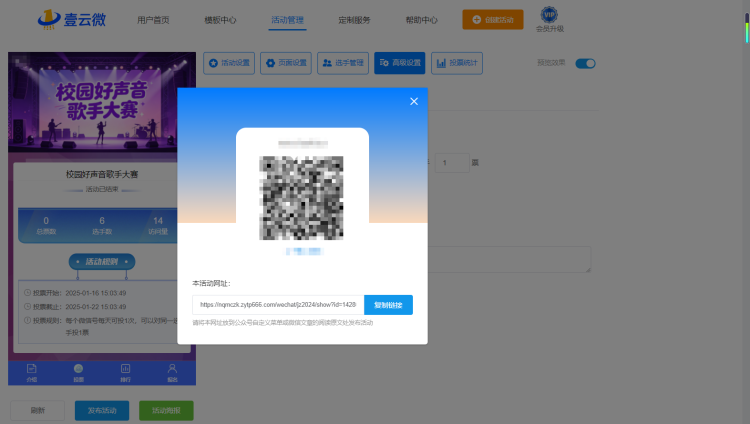
Task: Click the 壹云微 logo
Action: [x=72, y=20]
